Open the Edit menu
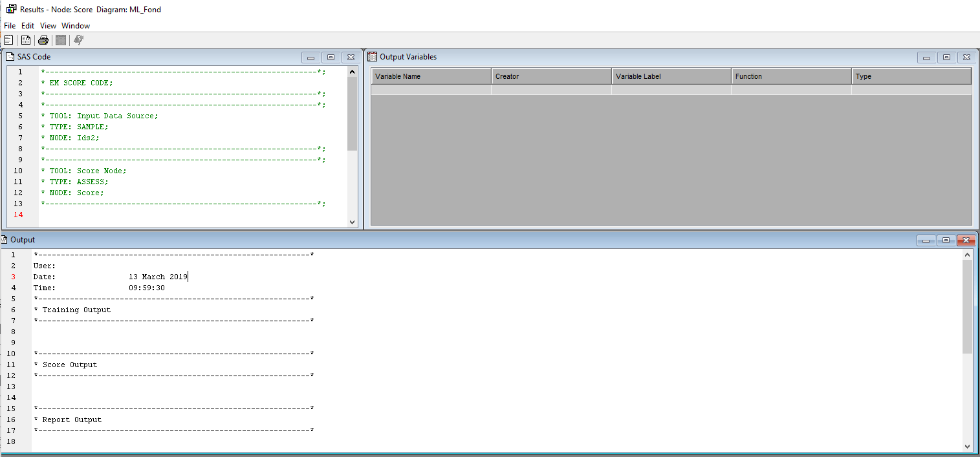The image size is (980, 457). [x=27, y=25]
